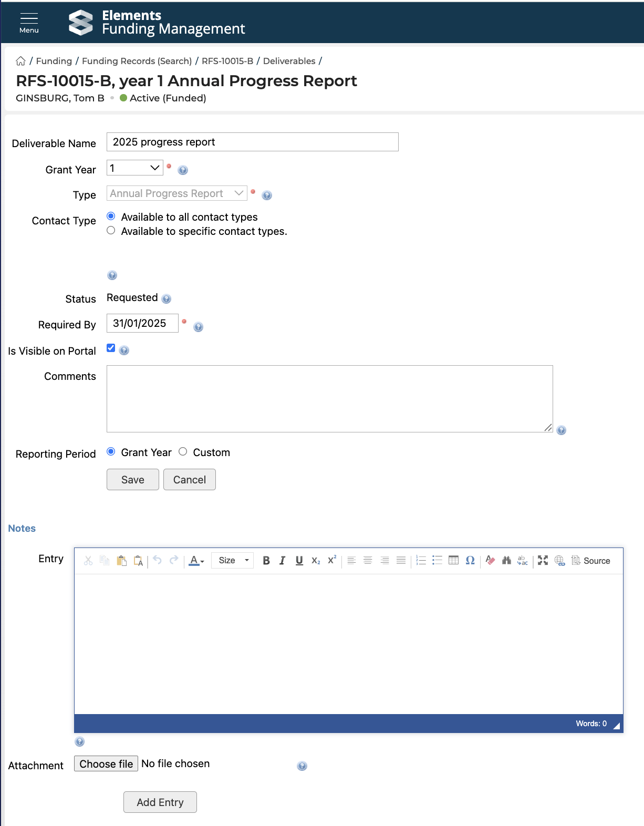Open the font Size dropdown
This screenshot has width=644, height=826.
tap(233, 561)
